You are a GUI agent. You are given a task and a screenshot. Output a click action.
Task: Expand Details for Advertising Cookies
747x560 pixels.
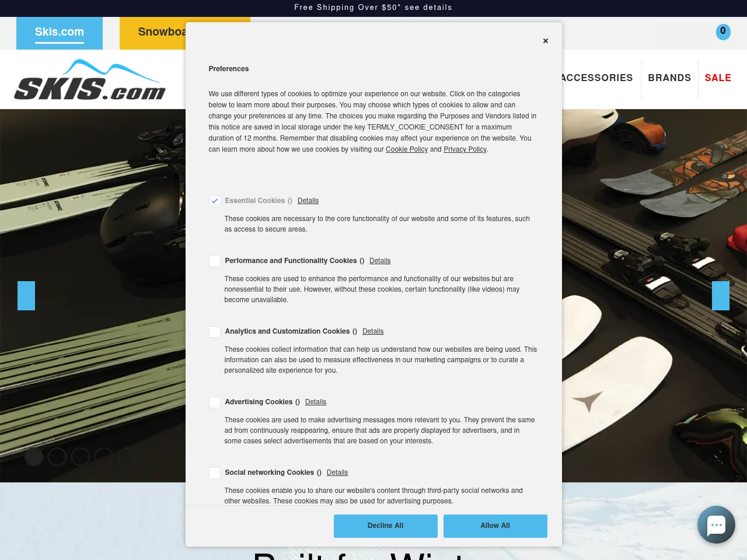point(316,402)
